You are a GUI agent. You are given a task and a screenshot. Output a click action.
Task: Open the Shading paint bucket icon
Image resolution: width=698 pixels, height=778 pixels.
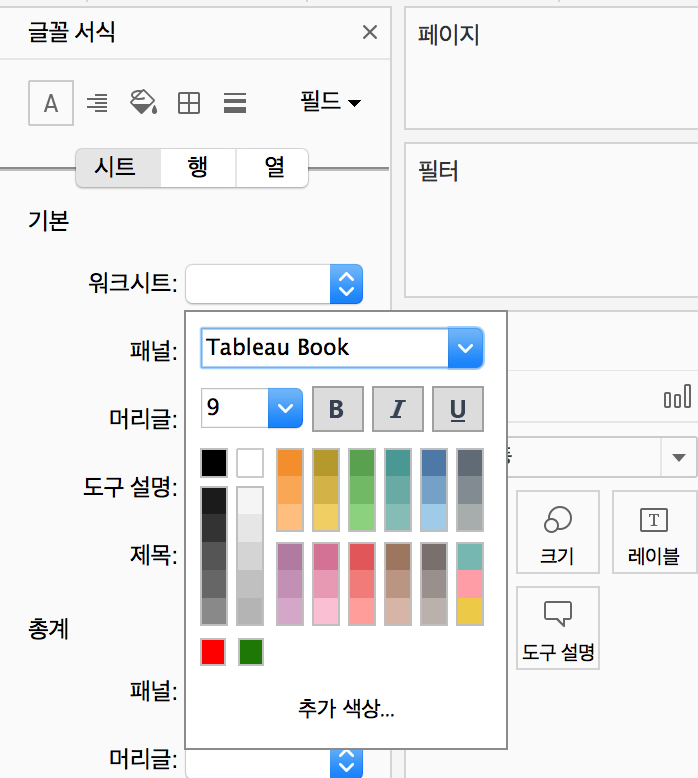tap(143, 102)
